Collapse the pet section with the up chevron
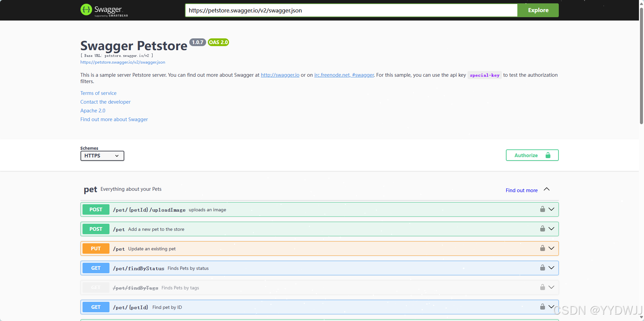Image resolution: width=644 pixels, height=321 pixels. click(x=547, y=189)
